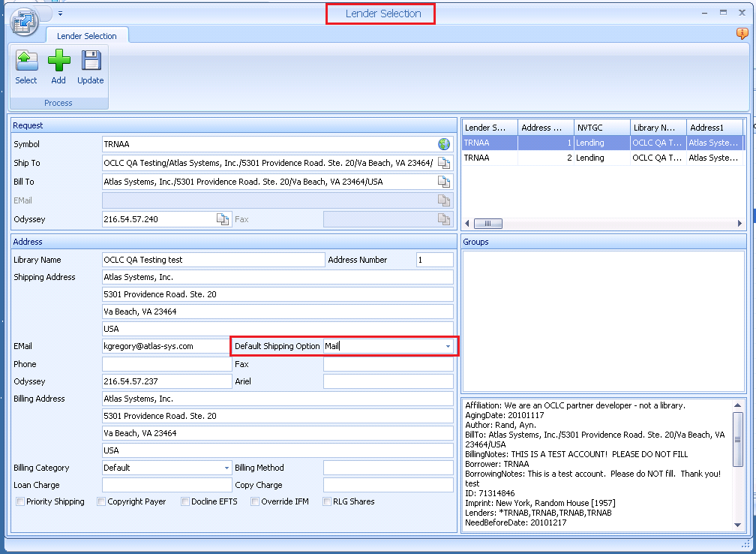This screenshot has height=554, width=756.
Task: Select the second TRNAA lender row
Action: coord(489,158)
